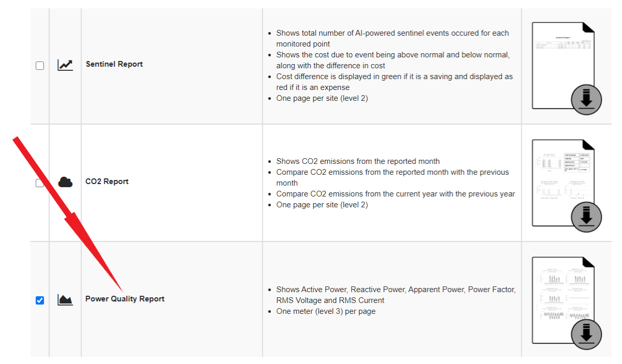Uncheck the Power Quality Report checkbox

[x=40, y=300]
